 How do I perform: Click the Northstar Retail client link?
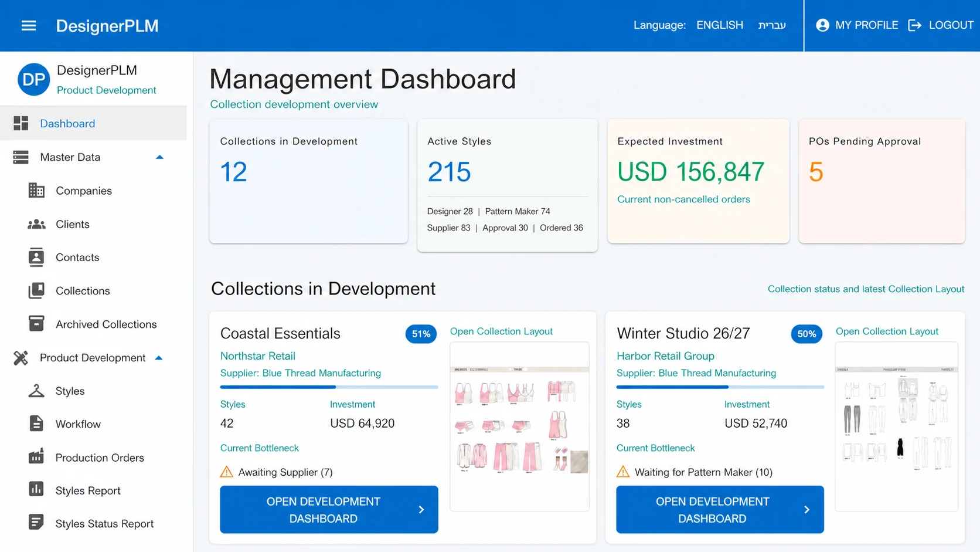pos(258,356)
